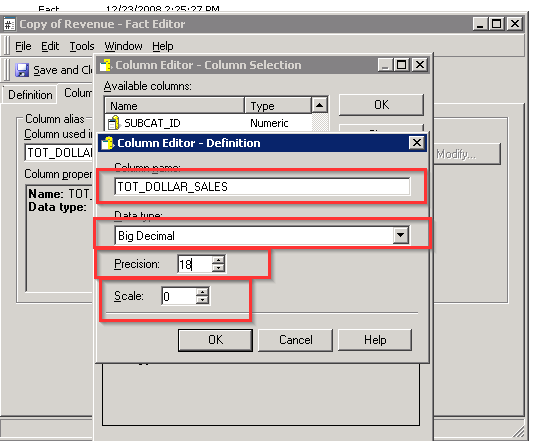Click the Column Editor Definition dialog icon
The image size is (541, 441).
click(x=107, y=143)
